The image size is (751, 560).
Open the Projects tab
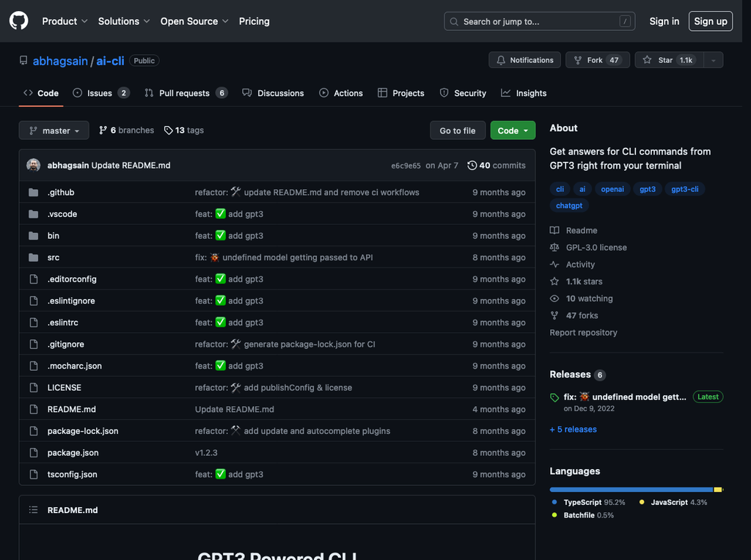(401, 93)
